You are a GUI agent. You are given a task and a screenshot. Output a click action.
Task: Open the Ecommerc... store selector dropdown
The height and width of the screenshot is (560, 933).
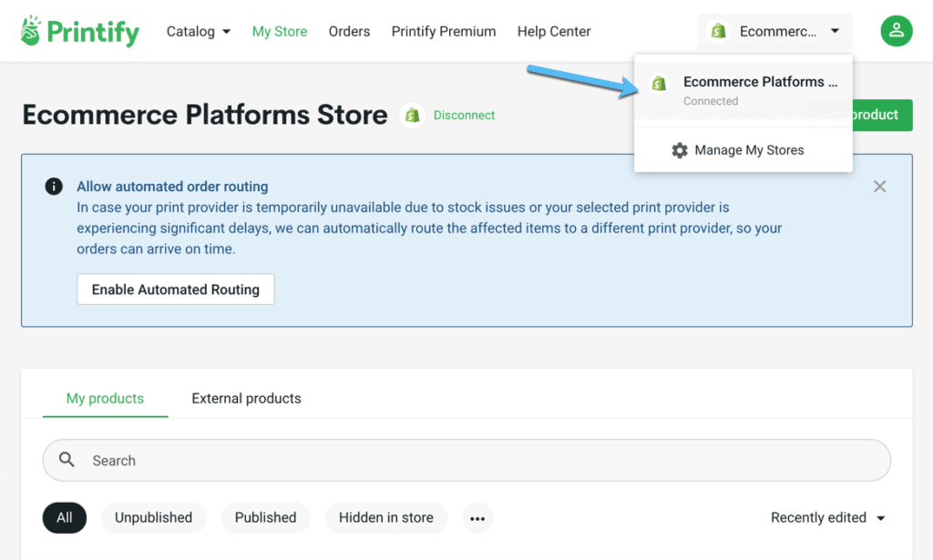(x=774, y=31)
